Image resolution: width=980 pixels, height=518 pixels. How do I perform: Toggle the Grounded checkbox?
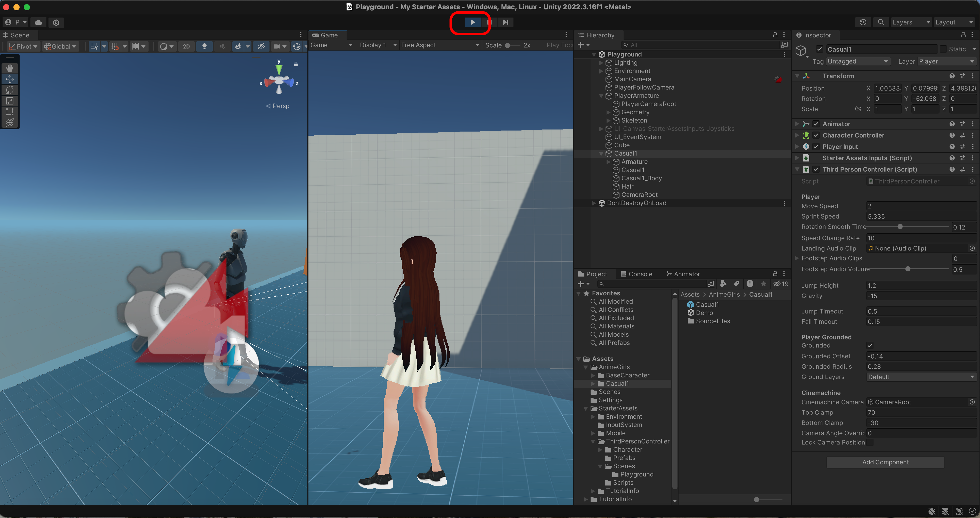(870, 346)
